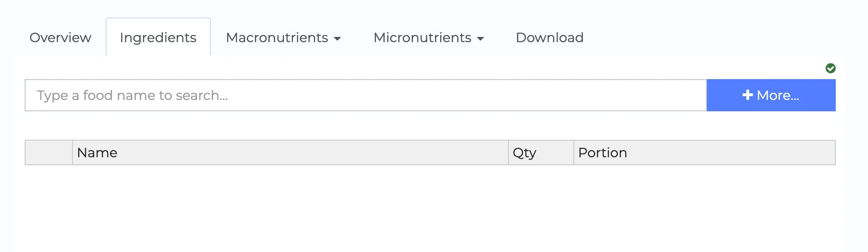Click the green checkmark status icon
The image size is (868, 252).
(831, 68)
